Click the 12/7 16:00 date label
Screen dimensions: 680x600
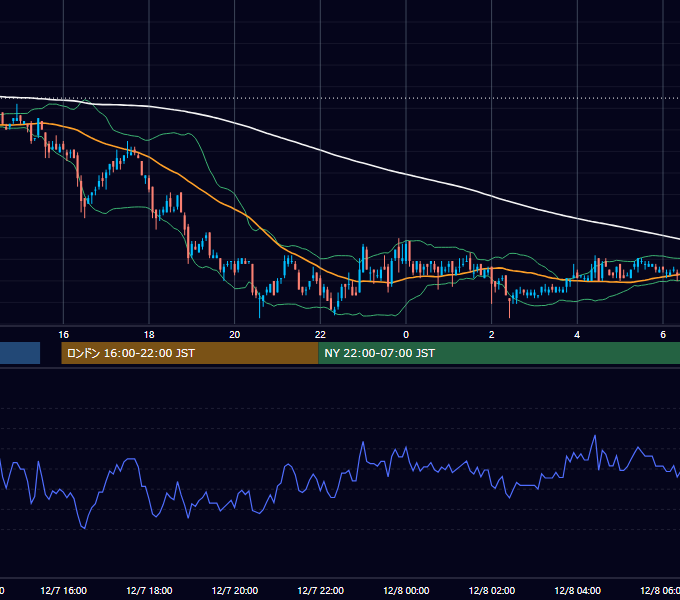(63, 590)
